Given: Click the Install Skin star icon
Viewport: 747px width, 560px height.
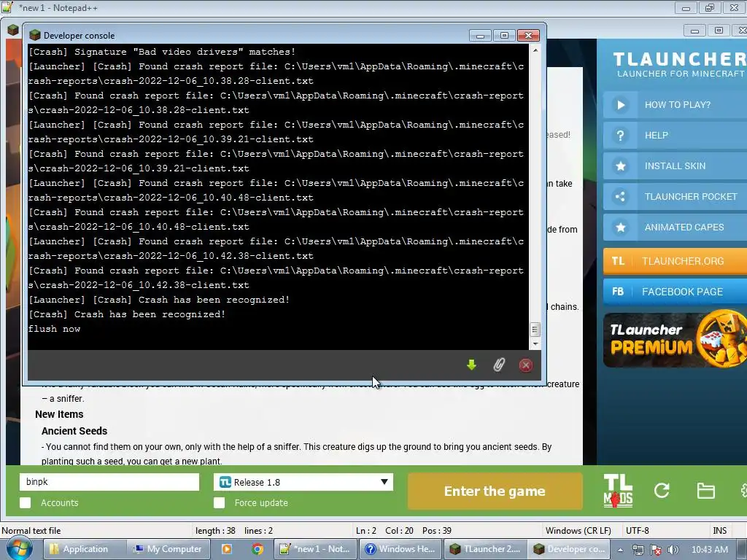Looking at the screenshot, I should click(620, 166).
